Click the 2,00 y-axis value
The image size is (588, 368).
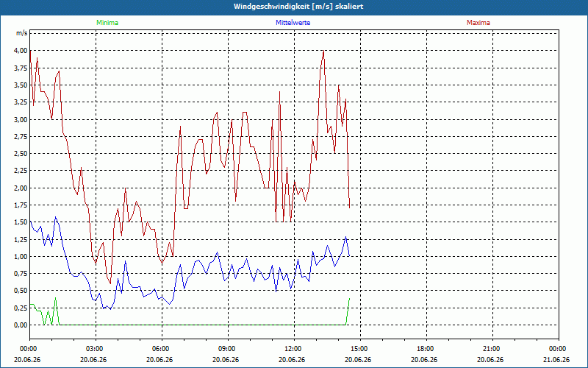click(x=21, y=188)
